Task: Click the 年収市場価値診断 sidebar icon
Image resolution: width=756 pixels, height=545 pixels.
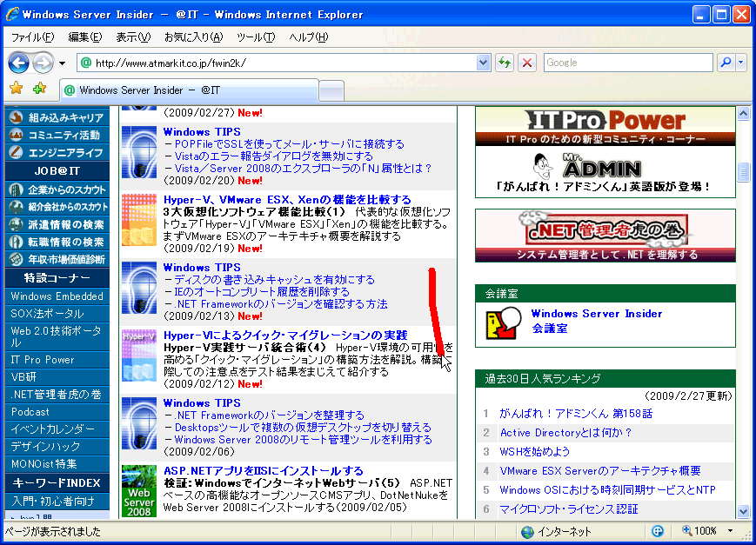Action: [17, 259]
